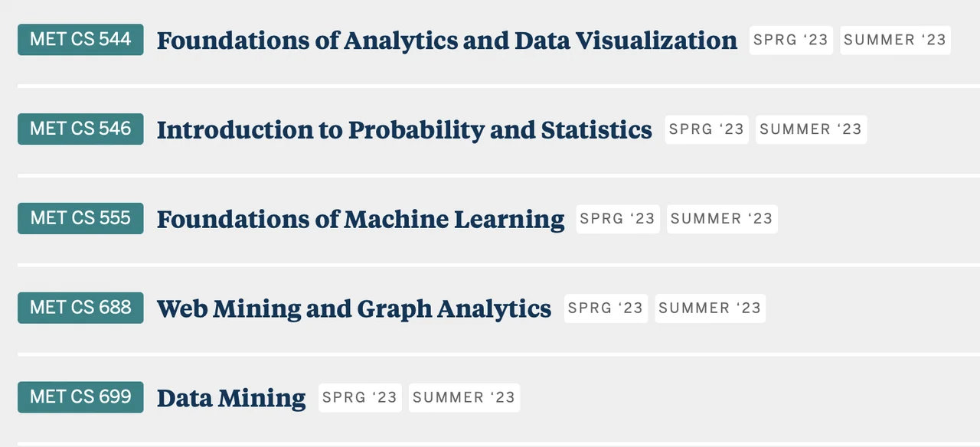Choose SPRG '23 tag for CS 546
The width and height of the screenshot is (980, 447).
(x=707, y=130)
